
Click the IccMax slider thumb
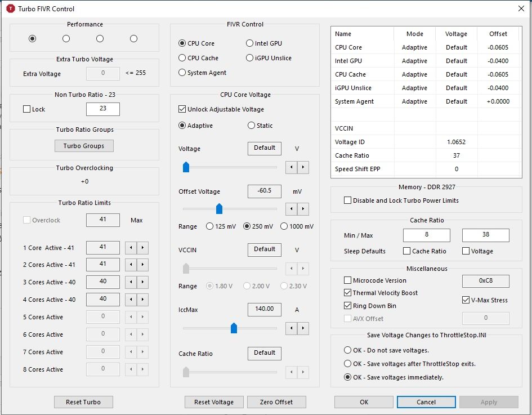click(x=234, y=328)
